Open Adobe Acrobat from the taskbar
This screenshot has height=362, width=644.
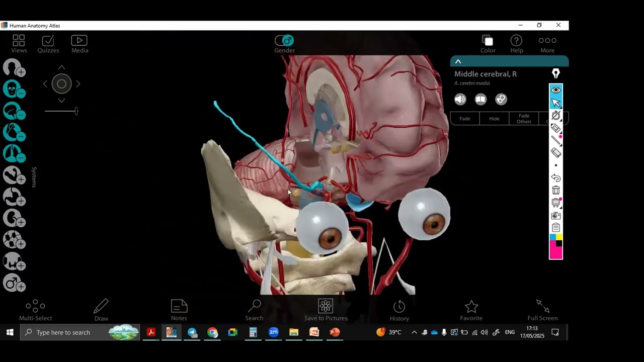[150, 332]
